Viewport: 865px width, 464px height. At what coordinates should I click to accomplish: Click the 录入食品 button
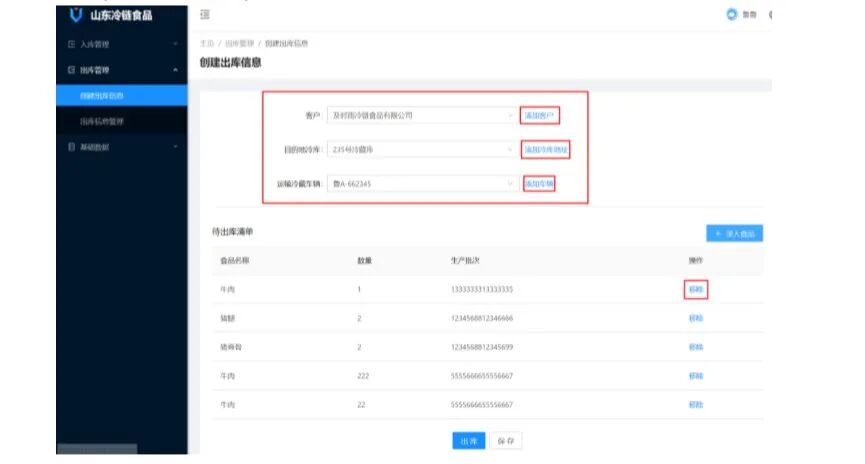click(734, 233)
